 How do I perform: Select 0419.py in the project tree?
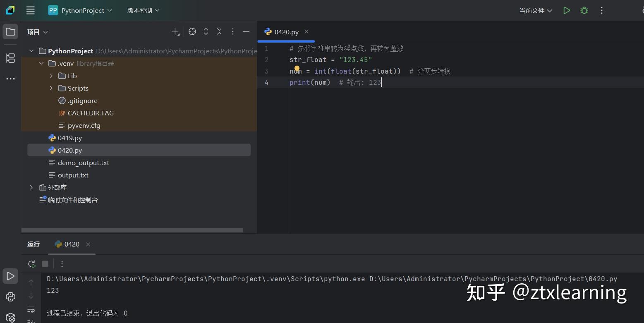(x=70, y=137)
